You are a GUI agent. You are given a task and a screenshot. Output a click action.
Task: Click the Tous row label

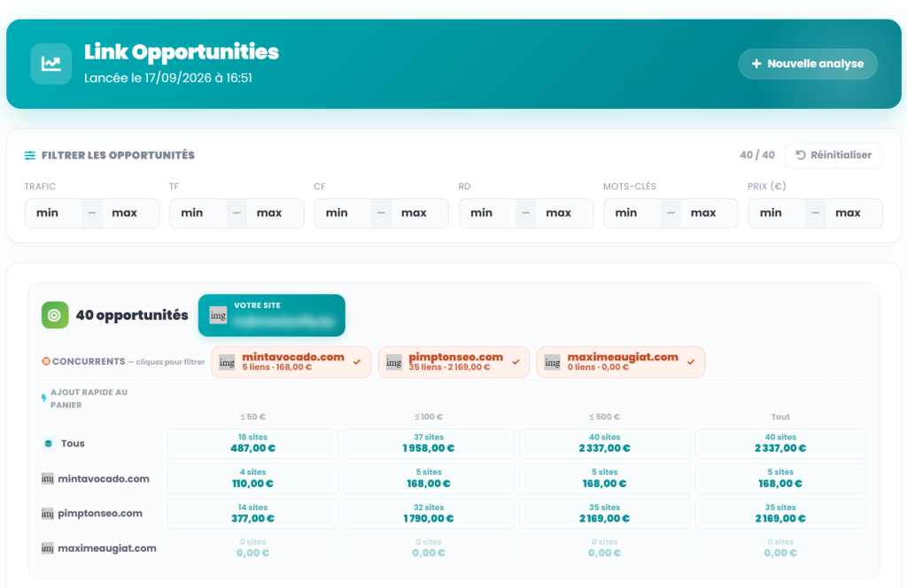(73, 444)
